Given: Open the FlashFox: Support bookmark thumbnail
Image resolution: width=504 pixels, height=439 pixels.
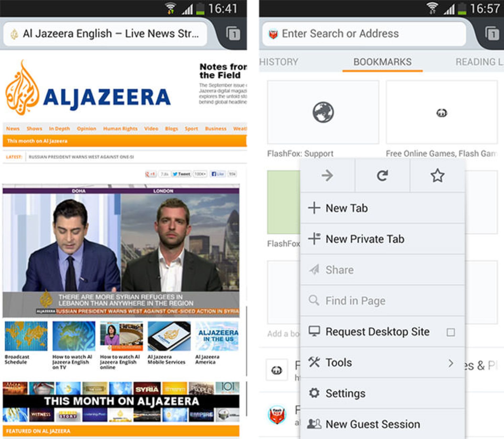Looking at the screenshot, I should click(x=323, y=112).
